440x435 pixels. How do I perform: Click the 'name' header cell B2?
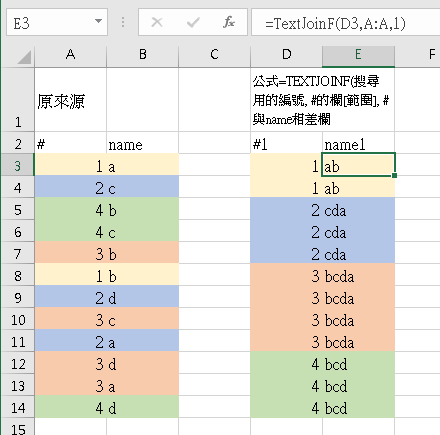143,143
